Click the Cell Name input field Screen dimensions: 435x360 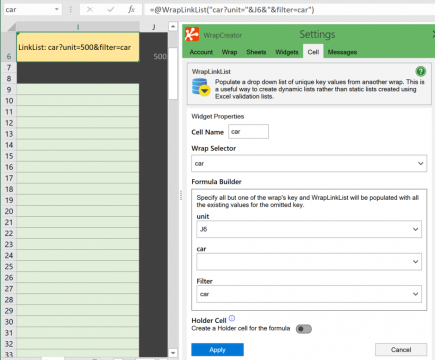pos(248,132)
